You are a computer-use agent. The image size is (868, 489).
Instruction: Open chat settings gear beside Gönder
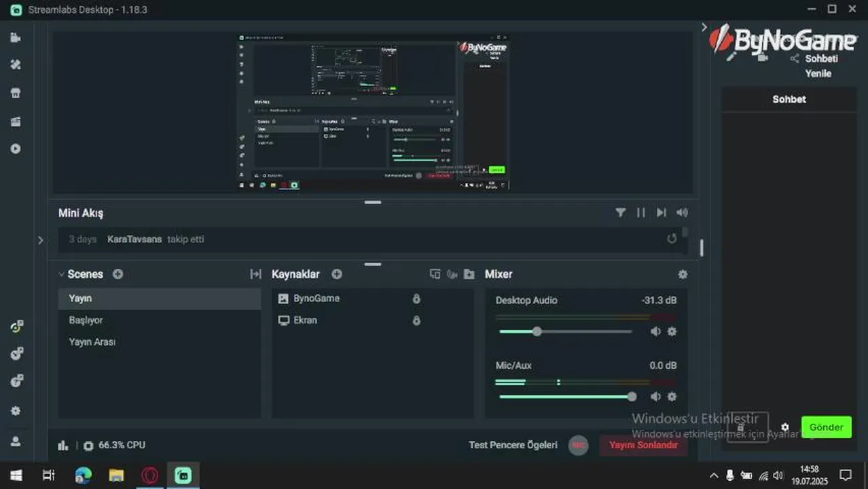784,427
